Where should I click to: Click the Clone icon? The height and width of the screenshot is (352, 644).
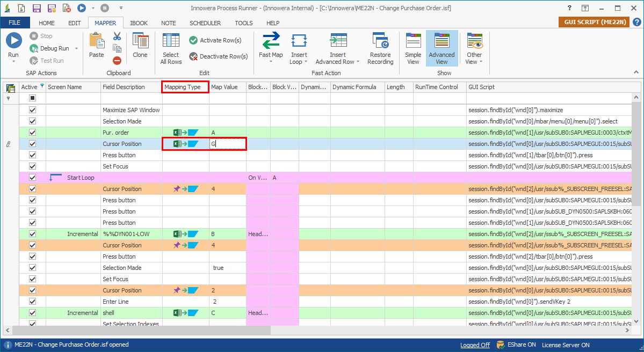[x=140, y=40]
